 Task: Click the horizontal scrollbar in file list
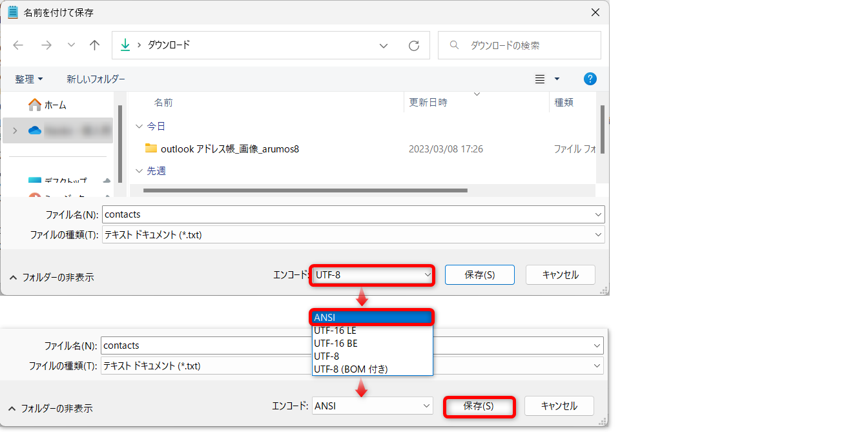tap(305, 190)
